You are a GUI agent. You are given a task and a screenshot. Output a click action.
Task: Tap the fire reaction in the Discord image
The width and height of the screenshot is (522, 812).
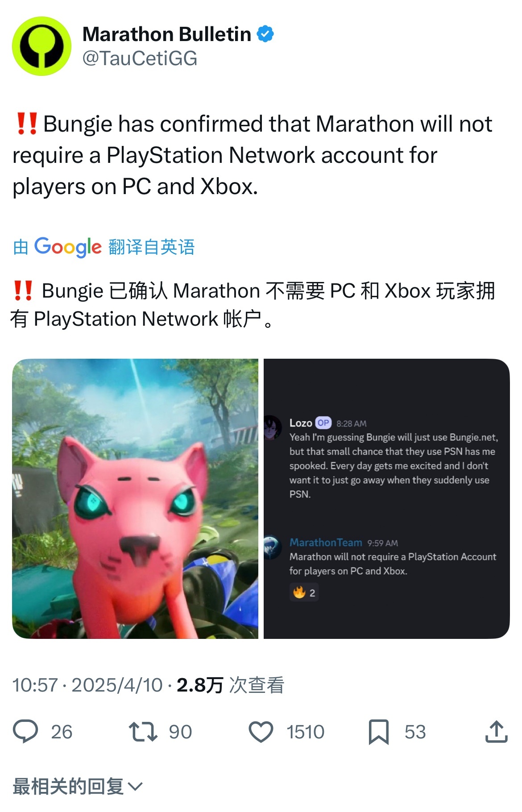[x=304, y=593]
